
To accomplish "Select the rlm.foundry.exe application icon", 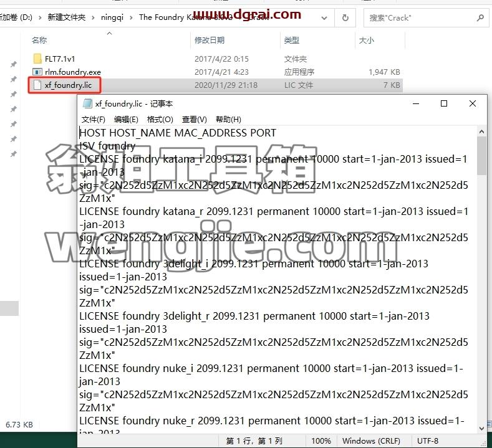I will [37, 72].
